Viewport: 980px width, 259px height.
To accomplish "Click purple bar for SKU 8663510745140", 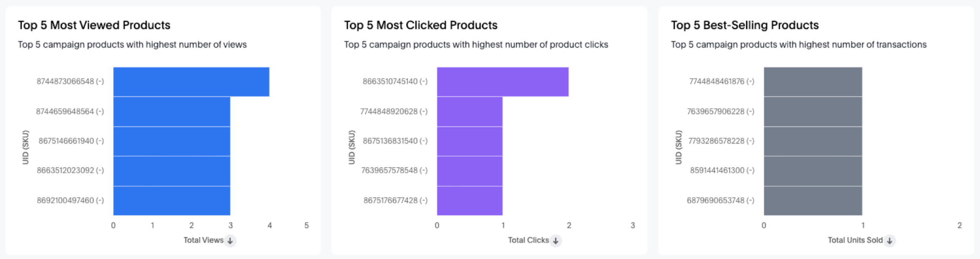I will (502, 82).
